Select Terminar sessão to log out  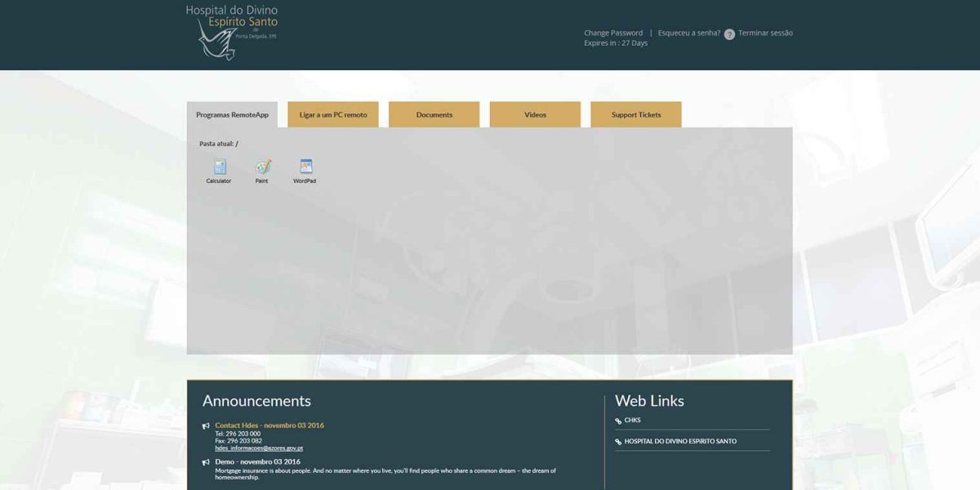763,33
